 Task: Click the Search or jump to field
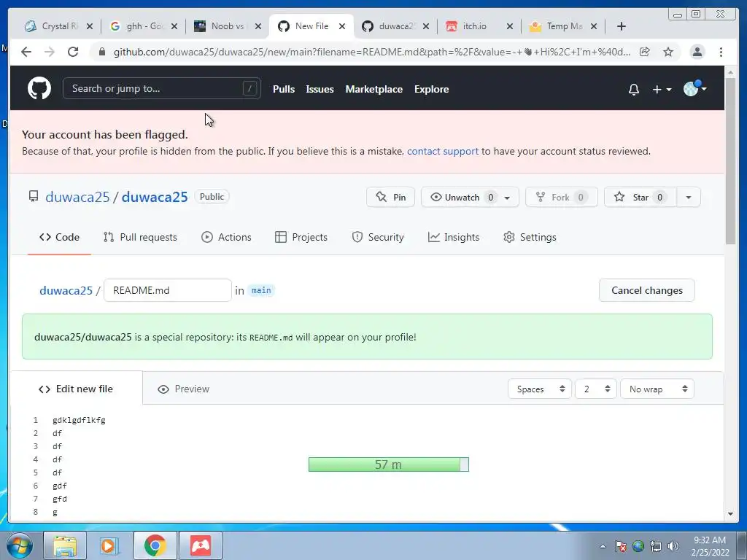[161, 88]
